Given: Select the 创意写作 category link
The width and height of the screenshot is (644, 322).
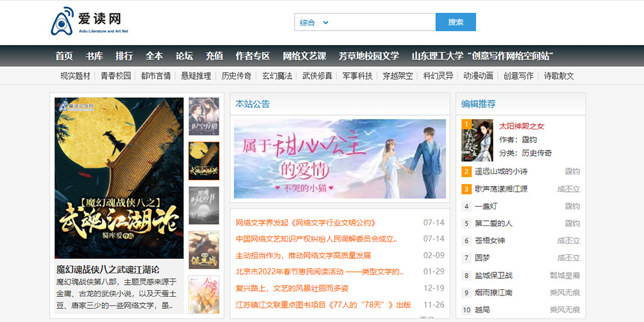Looking at the screenshot, I should pos(518,76).
